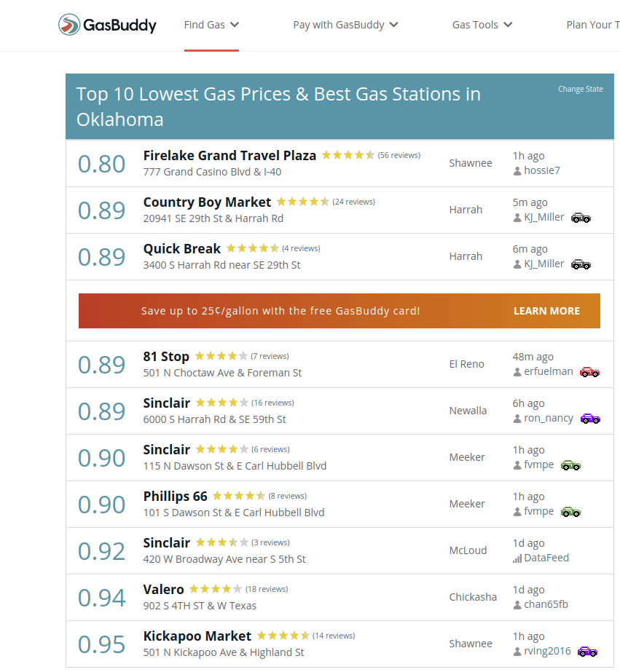The height and width of the screenshot is (672, 620).
Task: Click user profile icon beside hossie7
Action: 517,171
